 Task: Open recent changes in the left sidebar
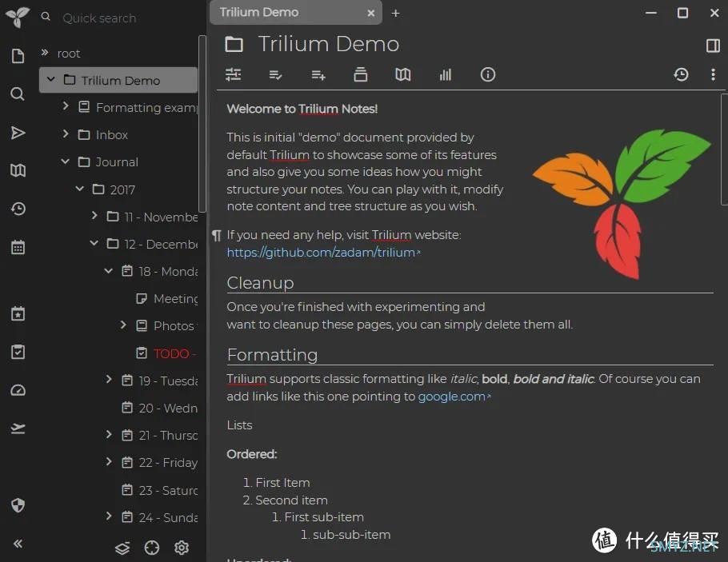click(x=18, y=209)
